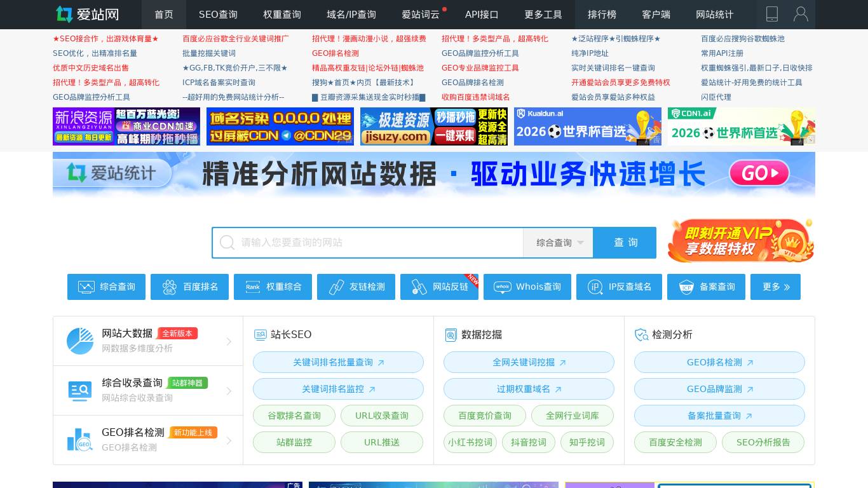Click external arrow on GEO排名检测 pill
The image size is (868, 488).
(750, 363)
